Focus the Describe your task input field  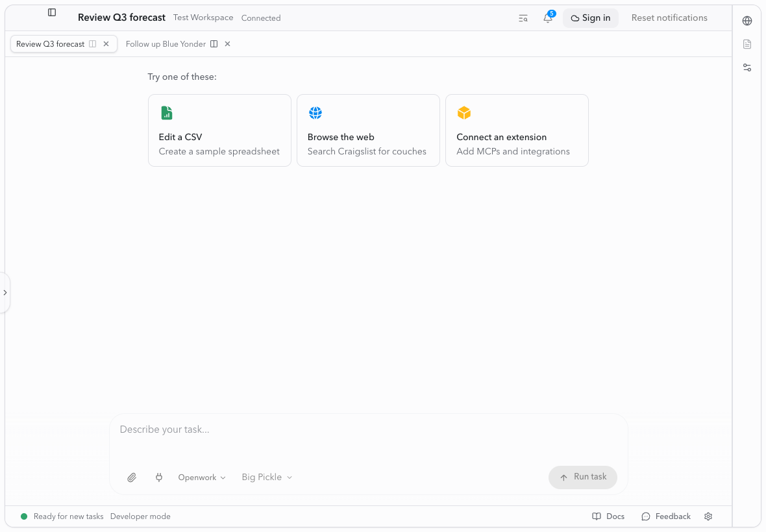[x=368, y=429]
